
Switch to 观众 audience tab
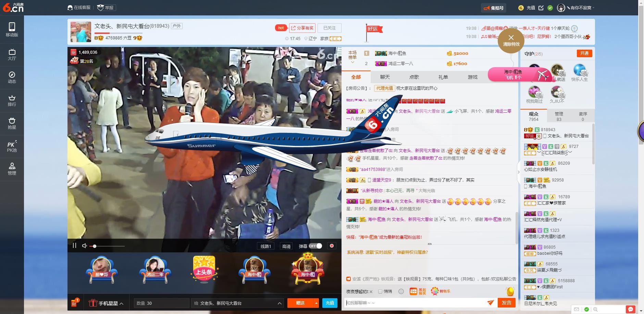tap(534, 116)
